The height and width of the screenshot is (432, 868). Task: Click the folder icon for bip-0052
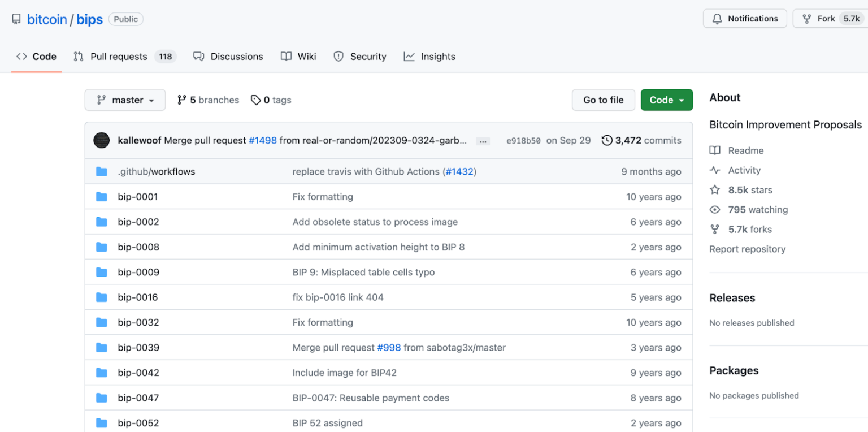pos(102,423)
